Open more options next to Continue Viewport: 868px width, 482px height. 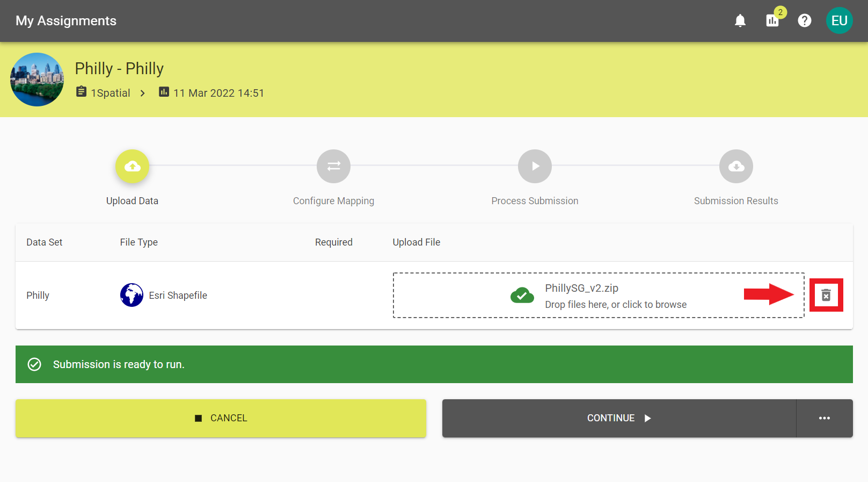coord(825,418)
